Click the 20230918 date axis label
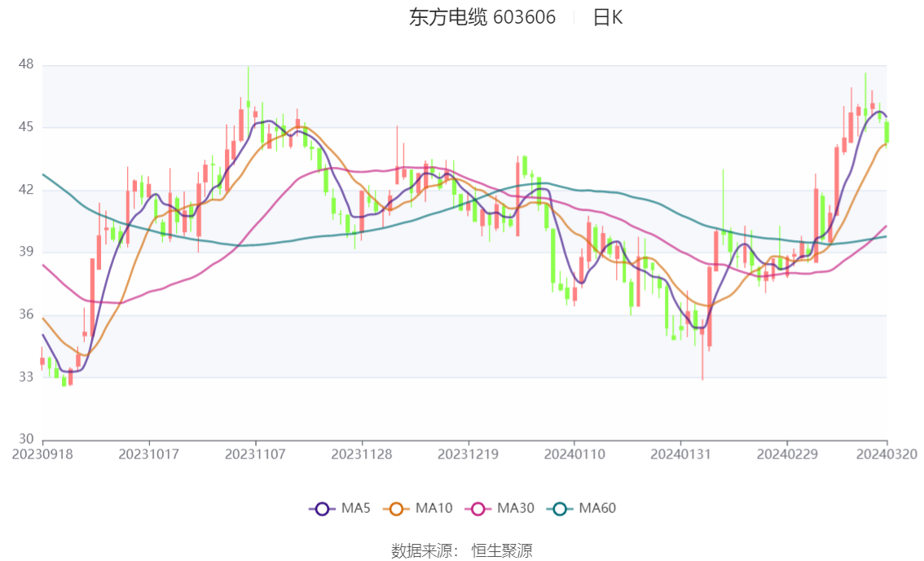The width and height of the screenshot is (924, 561). click(42, 454)
